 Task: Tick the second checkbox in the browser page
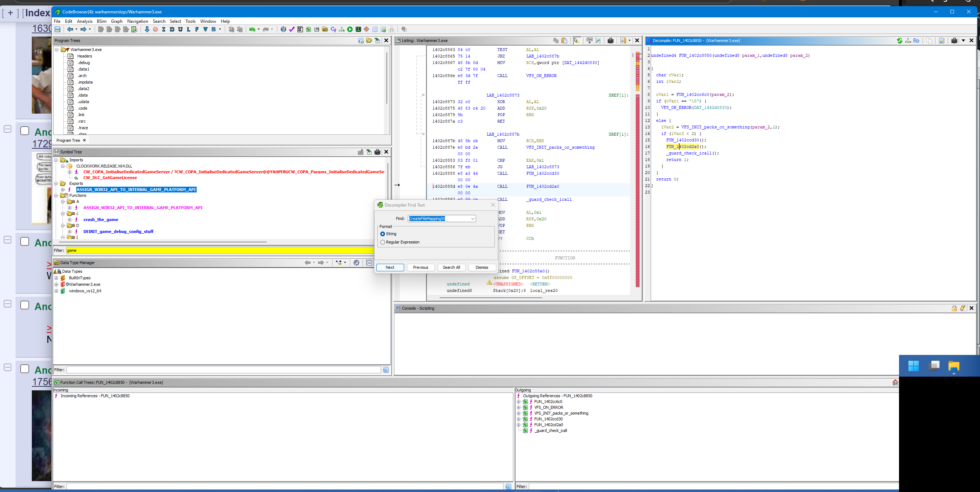point(25,242)
